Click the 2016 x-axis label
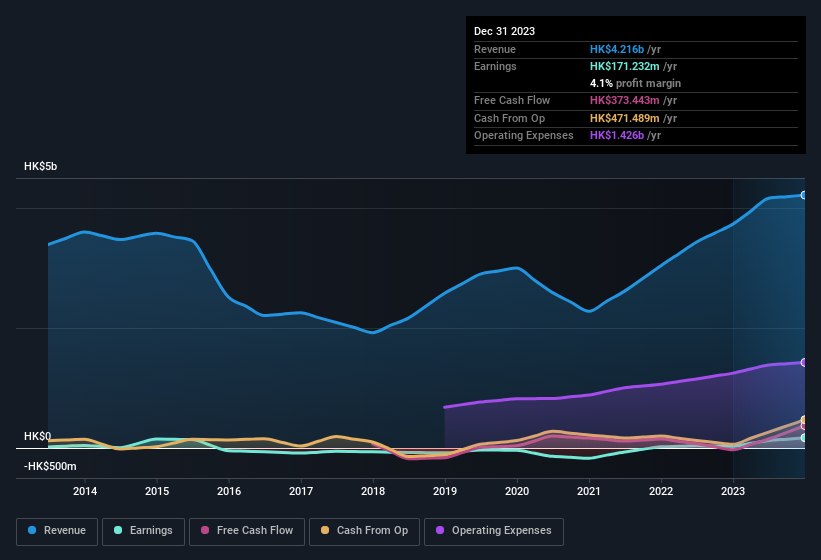The height and width of the screenshot is (560, 821). [229, 491]
